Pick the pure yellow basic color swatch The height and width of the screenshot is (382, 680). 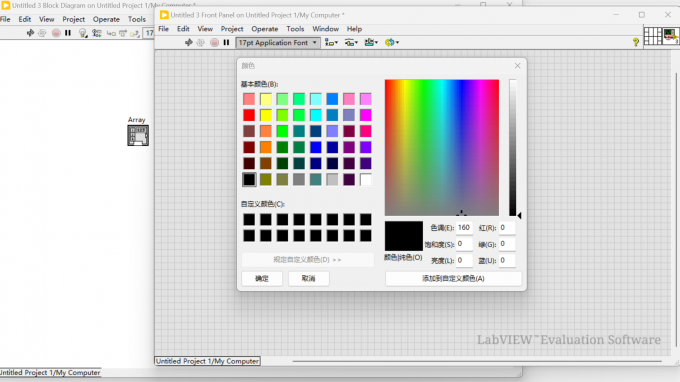tap(266, 115)
